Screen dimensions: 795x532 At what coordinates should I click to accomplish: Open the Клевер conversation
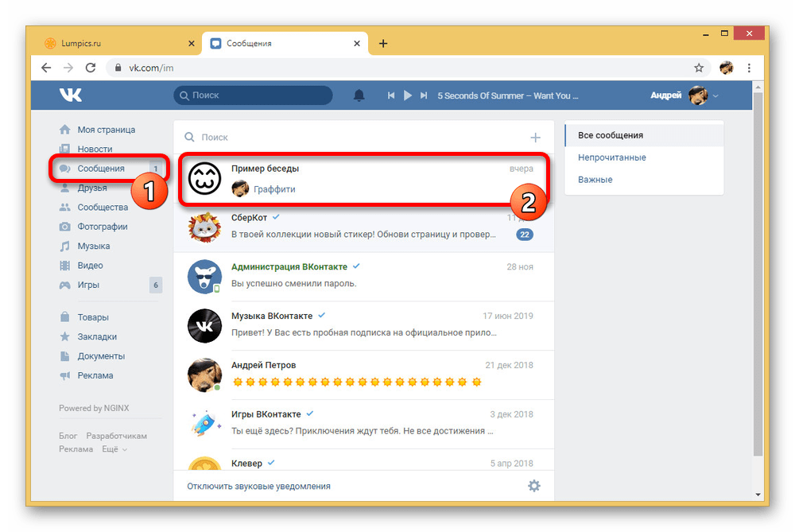point(363,460)
